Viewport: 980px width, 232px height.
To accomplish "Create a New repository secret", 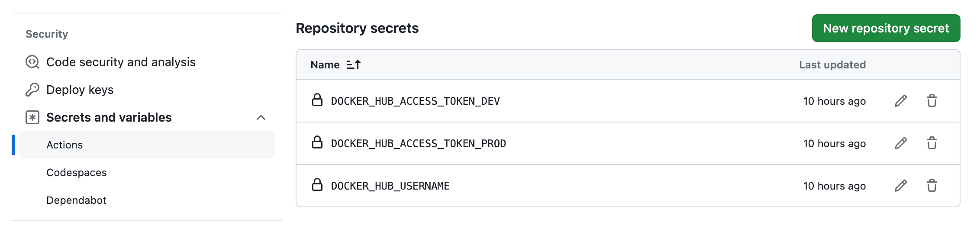I will (x=886, y=28).
